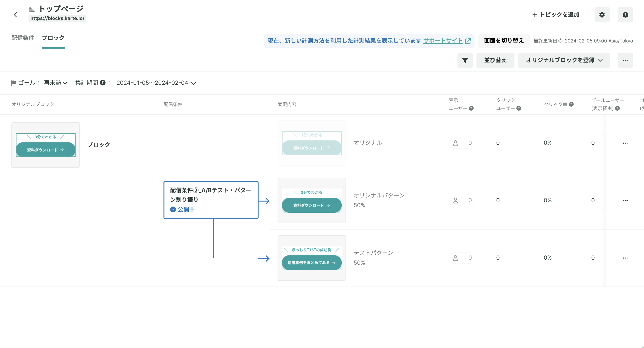Click the 50% value under テストパターン
644x348 pixels.
pos(359,263)
